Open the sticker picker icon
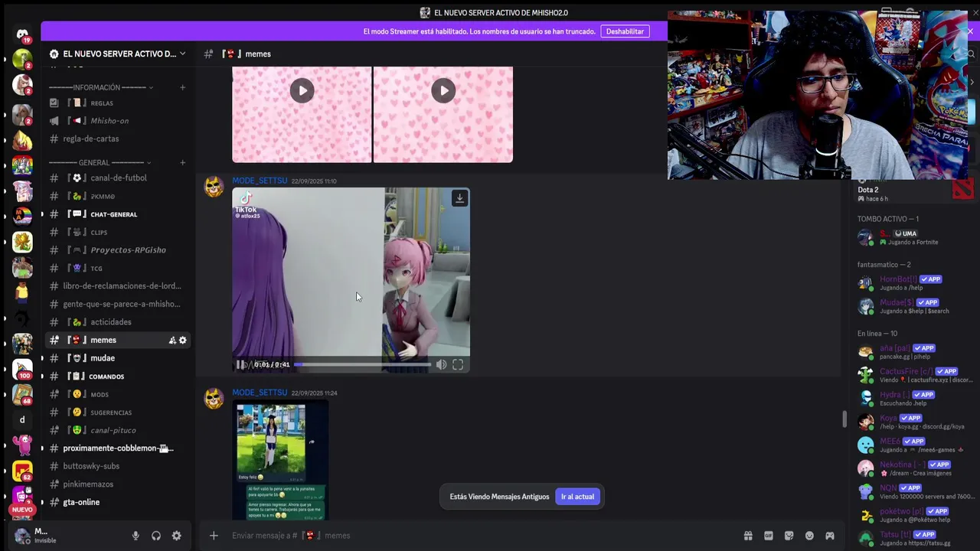 (x=789, y=536)
